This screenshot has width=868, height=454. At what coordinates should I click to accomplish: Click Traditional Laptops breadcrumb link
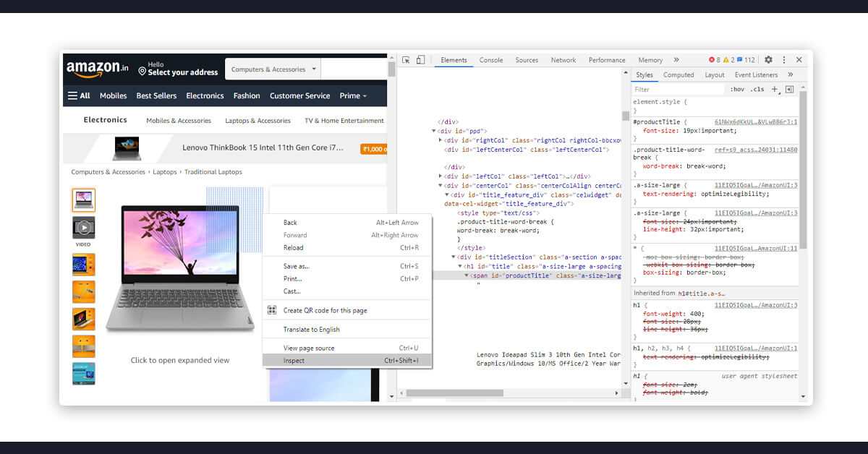point(213,172)
